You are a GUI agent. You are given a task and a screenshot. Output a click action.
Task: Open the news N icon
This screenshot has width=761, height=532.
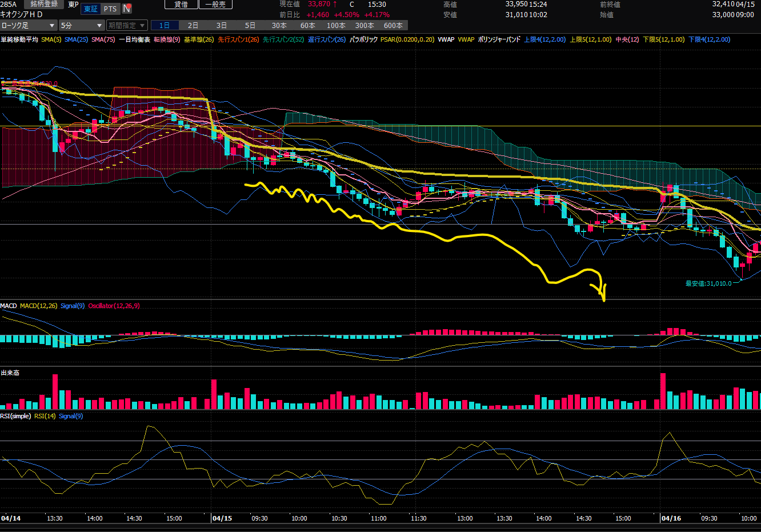[127, 9]
